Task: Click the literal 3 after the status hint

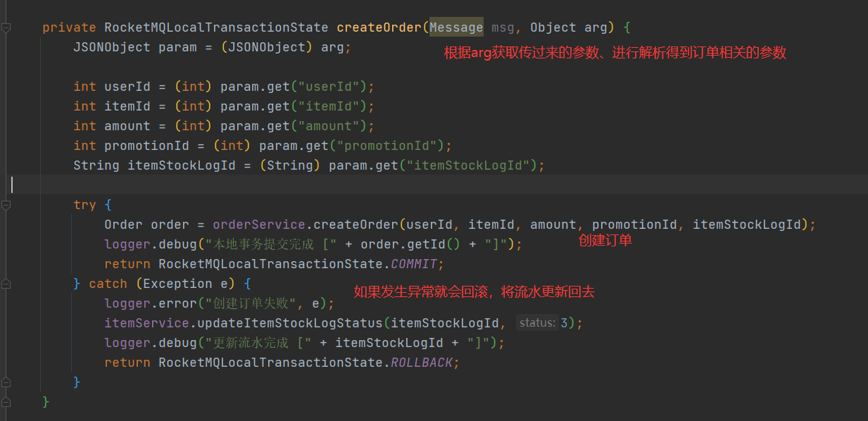Action: coord(564,323)
